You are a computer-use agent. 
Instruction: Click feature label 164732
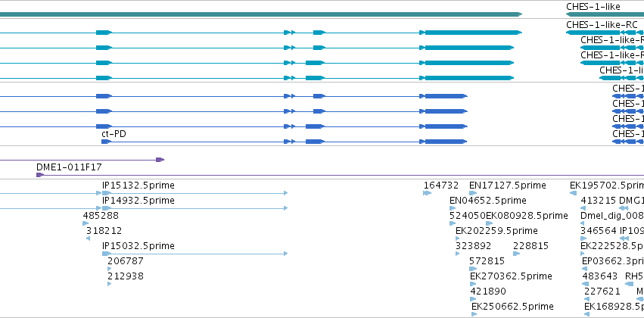[x=441, y=185]
